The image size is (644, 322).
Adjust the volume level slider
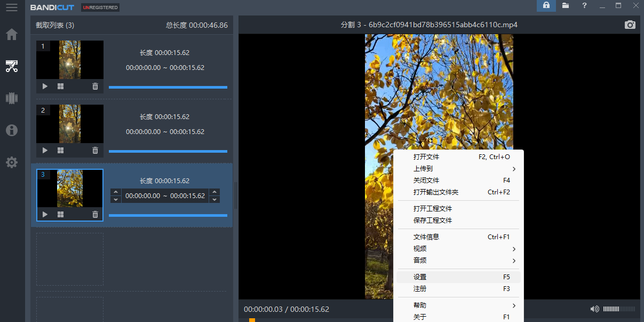(x=618, y=309)
